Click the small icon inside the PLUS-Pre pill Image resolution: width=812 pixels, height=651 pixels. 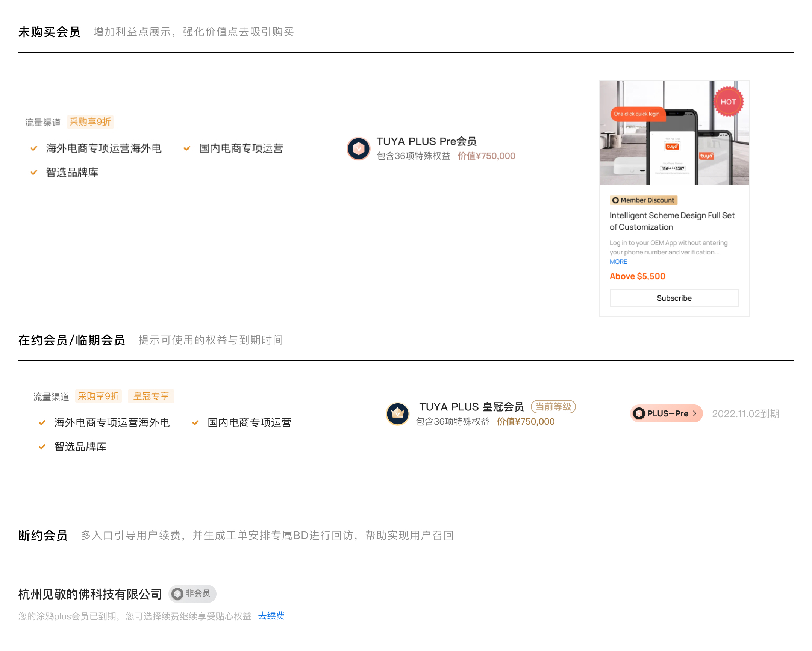639,414
